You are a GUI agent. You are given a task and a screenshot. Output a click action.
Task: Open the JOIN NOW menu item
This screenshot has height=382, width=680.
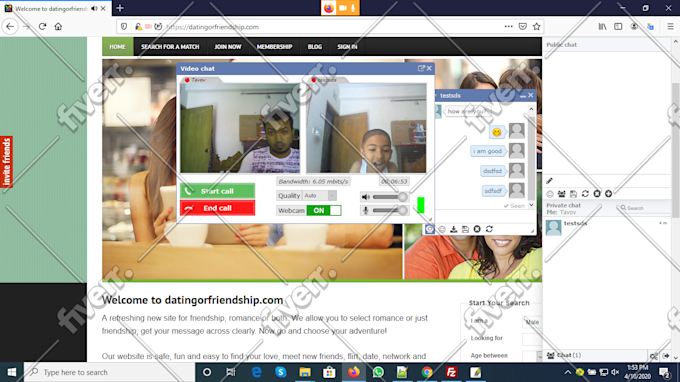(x=228, y=46)
